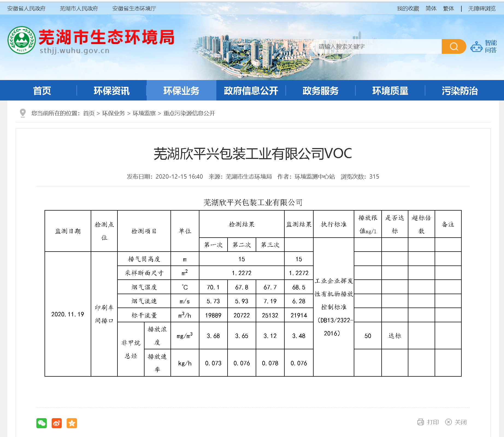Click 首页 in the breadcrumb
Screen dimensions: 504x437
89,113
